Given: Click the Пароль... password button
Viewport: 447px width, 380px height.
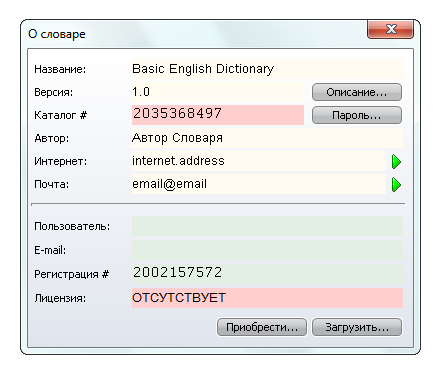Looking at the screenshot, I should coord(357,115).
